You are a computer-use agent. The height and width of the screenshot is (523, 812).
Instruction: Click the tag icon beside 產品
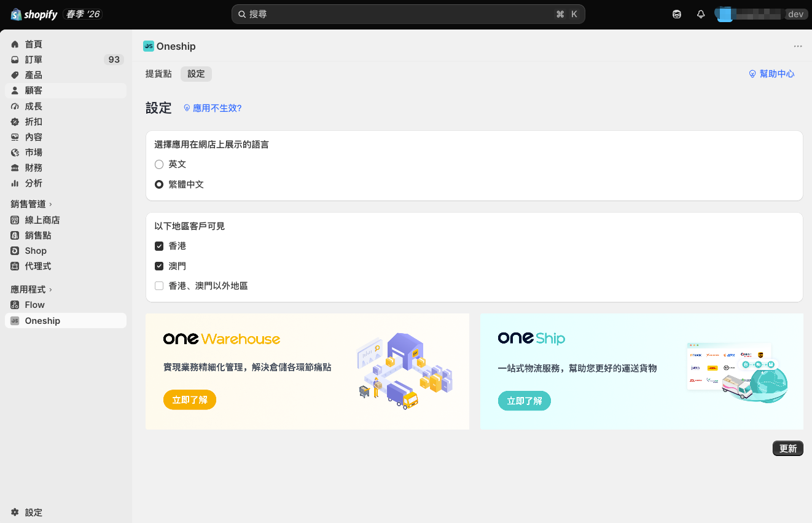[x=15, y=75]
